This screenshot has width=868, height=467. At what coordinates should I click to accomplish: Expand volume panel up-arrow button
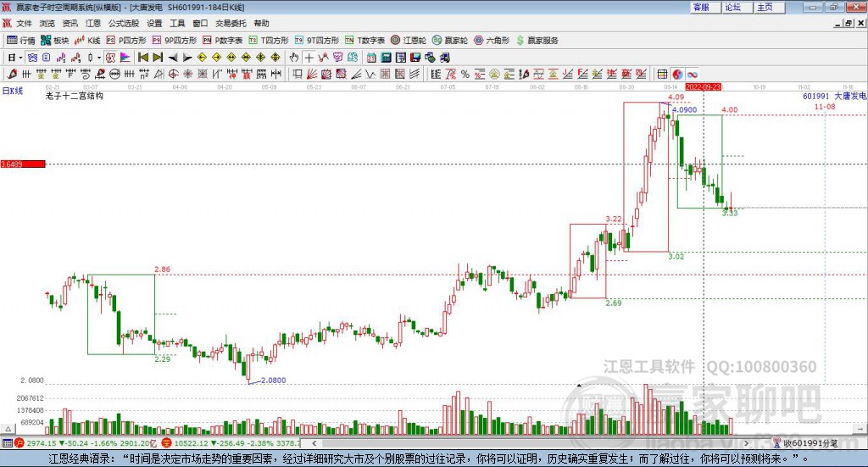pyautogui.click(x=8, y=429)
